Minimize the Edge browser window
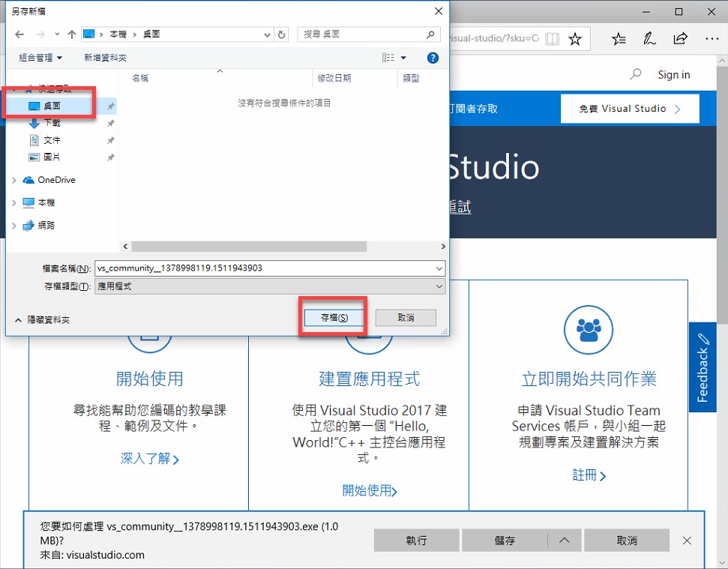Screen dimensions: 728x569 (x=646, y=11)
